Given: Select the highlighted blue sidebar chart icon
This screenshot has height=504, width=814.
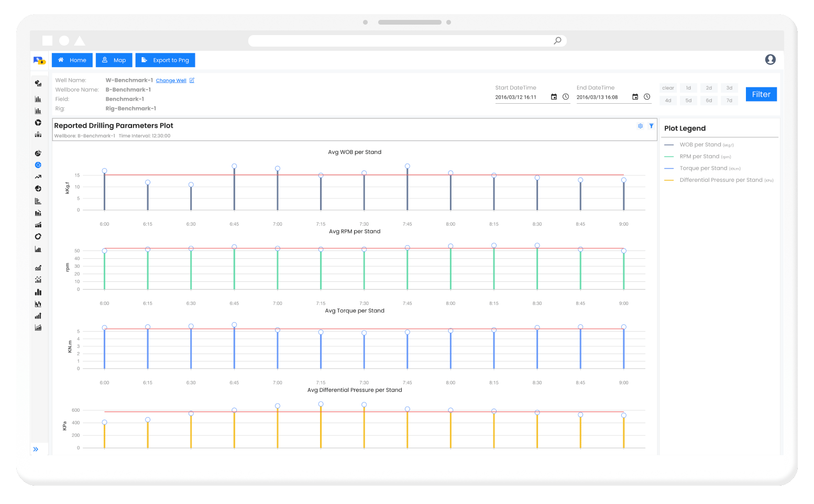Looking at the screenshot, I should [38, 165].
